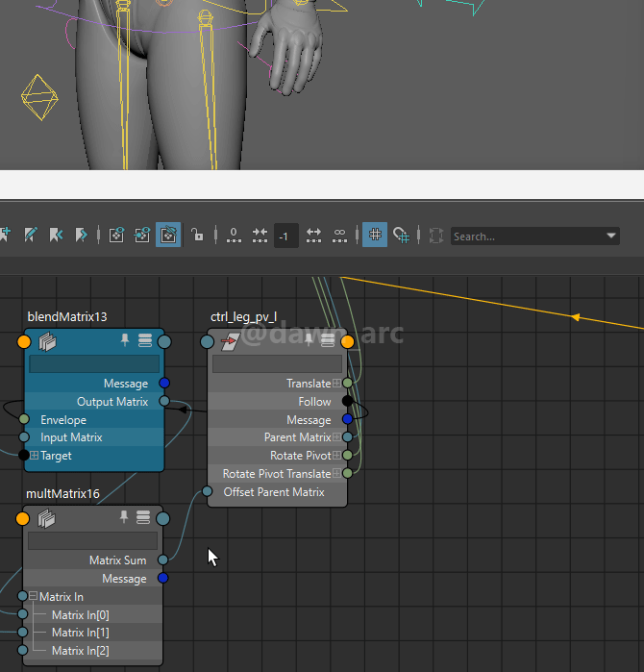The height and width of the screenshot is (672, 644).
Task: Click the greyed-out frame icon beside search
Action: (436, 236)
